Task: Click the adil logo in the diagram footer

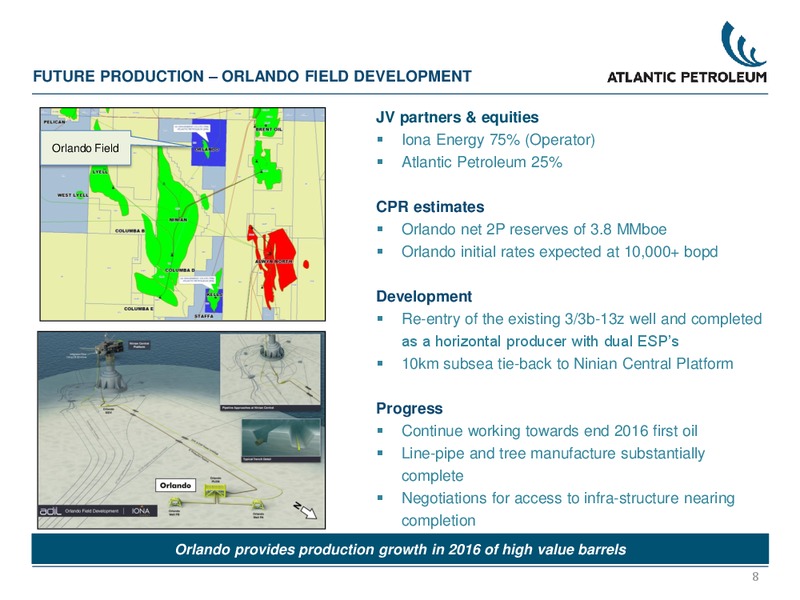Action: click(51, 511)
